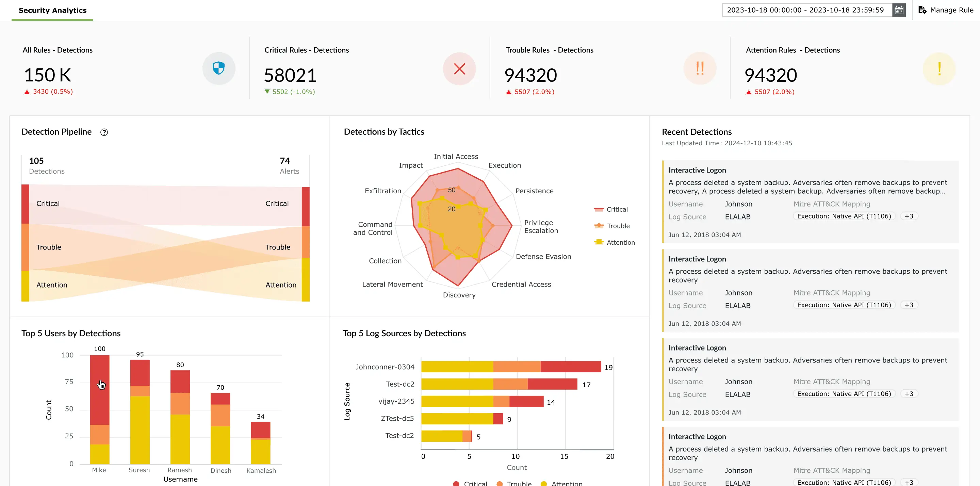The image size is (980, 486).
Task: Click the Detection Pipeline help question mark
Action: pyautogui.click(x=104, y=132)
